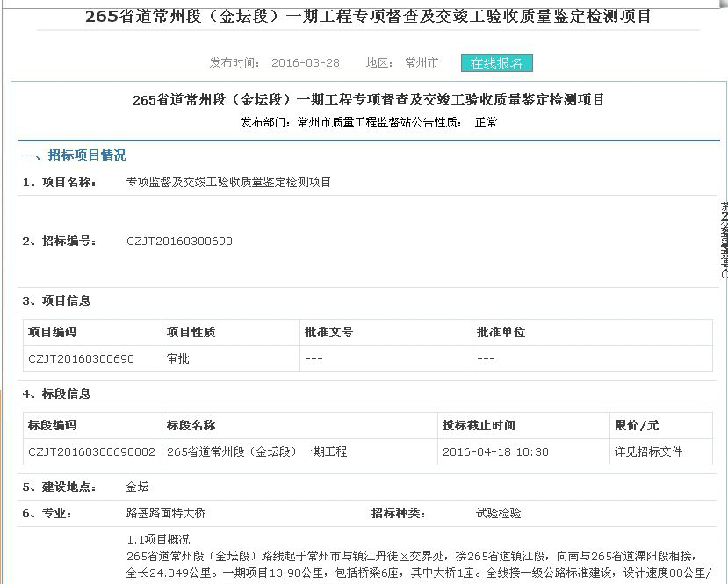Click the tender type 试验检验
The height and width of the screenshot is (584, 728).
(498, 513)
